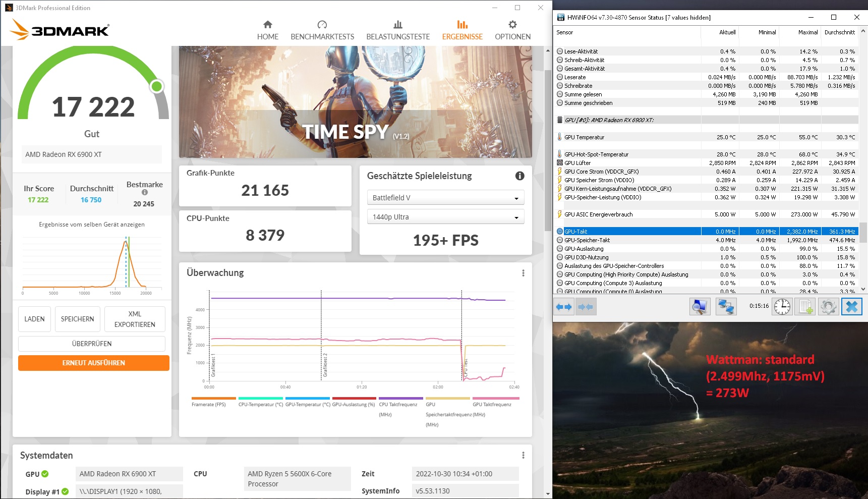Click the GPU-Hot-Spot-Temperatur thermometer icon
Screen dimensions: 868x499
click(x=559, y=154)
